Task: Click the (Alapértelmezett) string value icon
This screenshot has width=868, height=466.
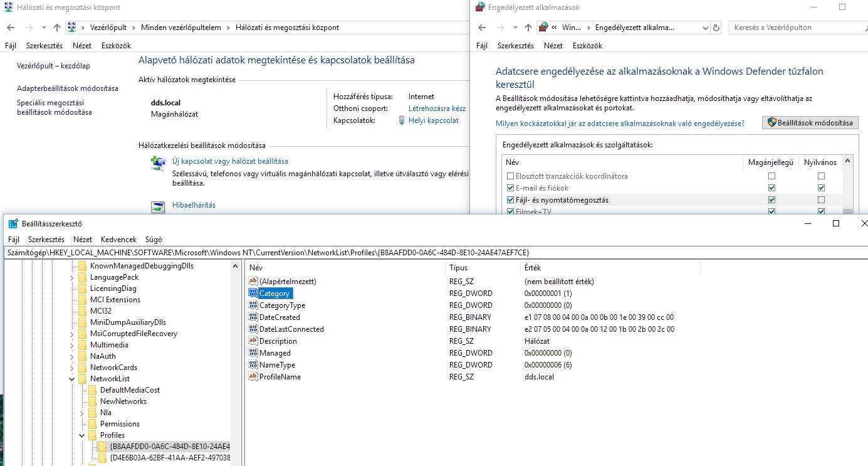Action: coord(253,282)
